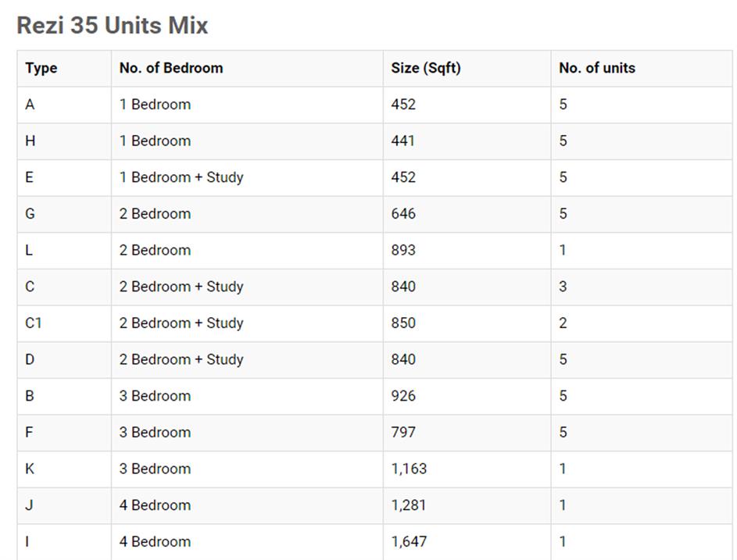
Task: Click the type 'C1' cell
Action: [x=34, y=323]
